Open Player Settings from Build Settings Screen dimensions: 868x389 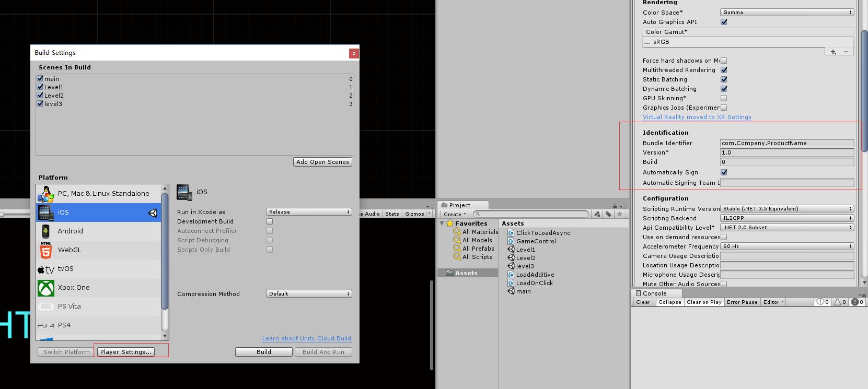click(126, 352)
